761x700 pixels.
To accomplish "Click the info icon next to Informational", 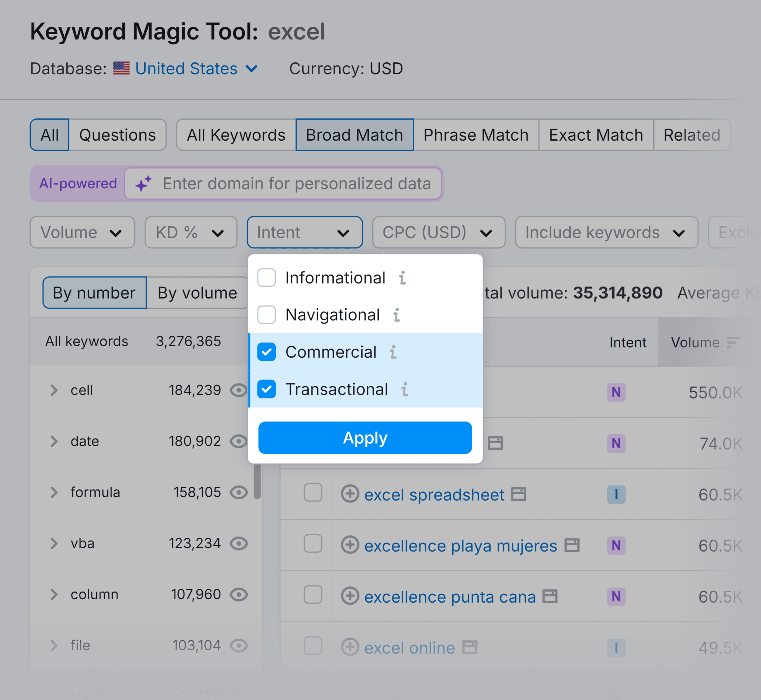I will (x=402, y=278).
